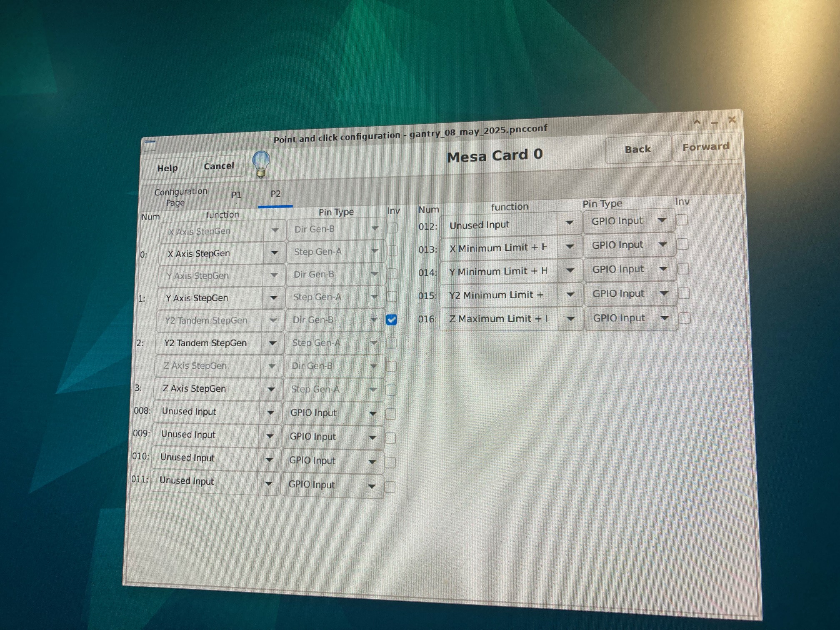Click the light bulb hint icon
Screen dimensions: 840x630
pyautogui.click(x=261, y=164)
